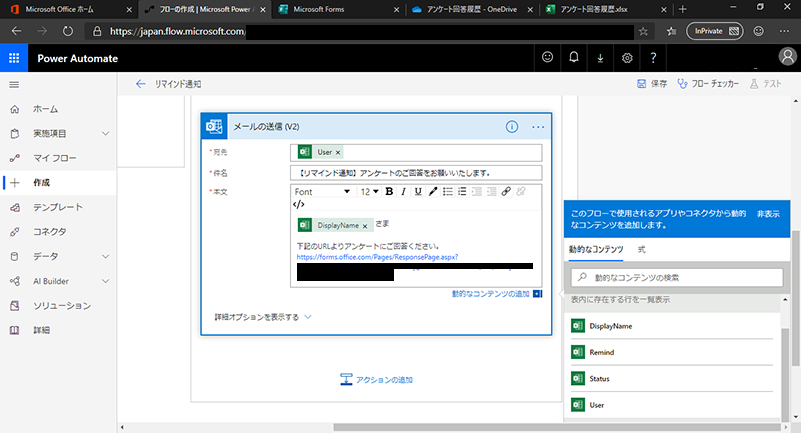Insert Remind dynamic content item
The width and height of the screenshot is (801, 433).
click(672, 352)
